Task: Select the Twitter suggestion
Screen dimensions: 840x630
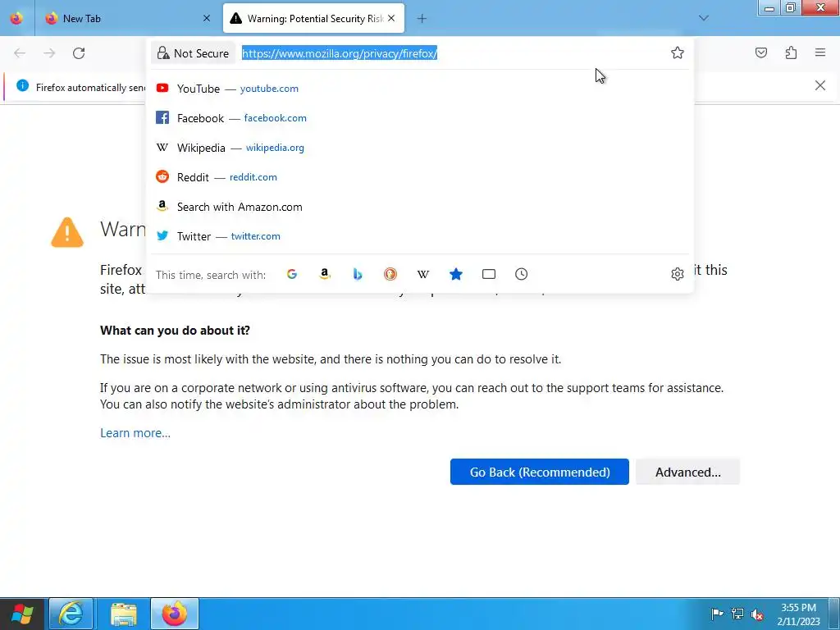Action: [x=419, y=236]
